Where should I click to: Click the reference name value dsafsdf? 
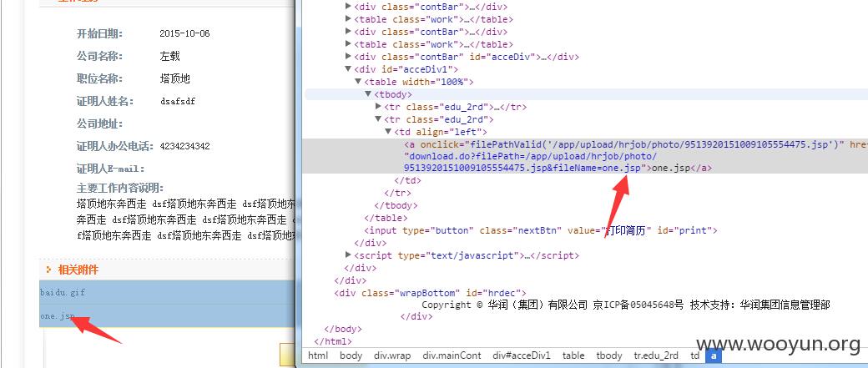(x=177, y=101)
